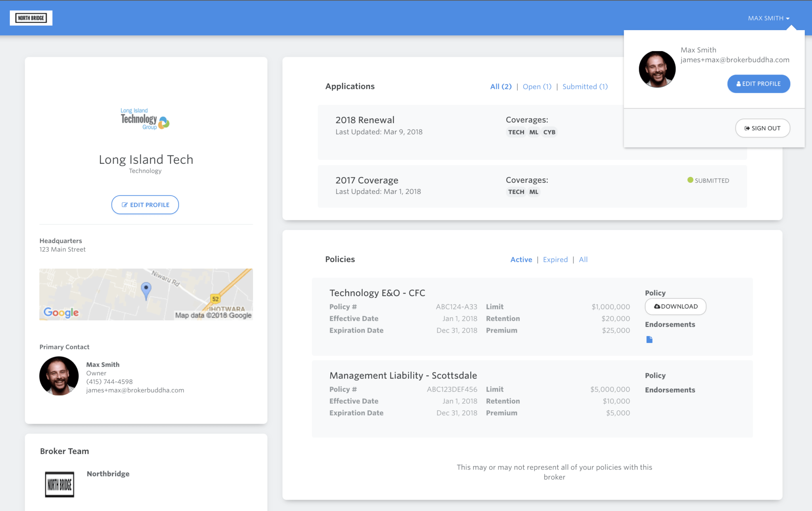The image size is (812, 511).
Task: Click the Map data ©2018 Google attribution
Action: click(x=213, y=315)
